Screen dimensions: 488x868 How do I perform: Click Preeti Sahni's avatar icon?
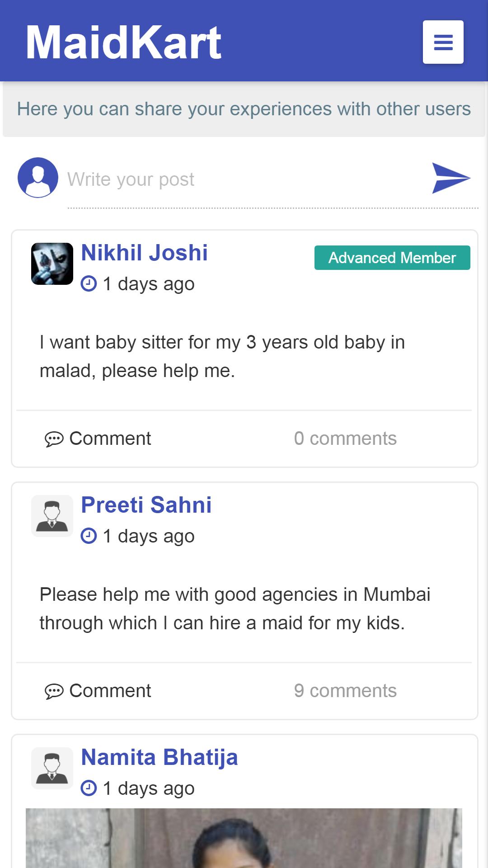pyautogui.click(x=52, y=516)
